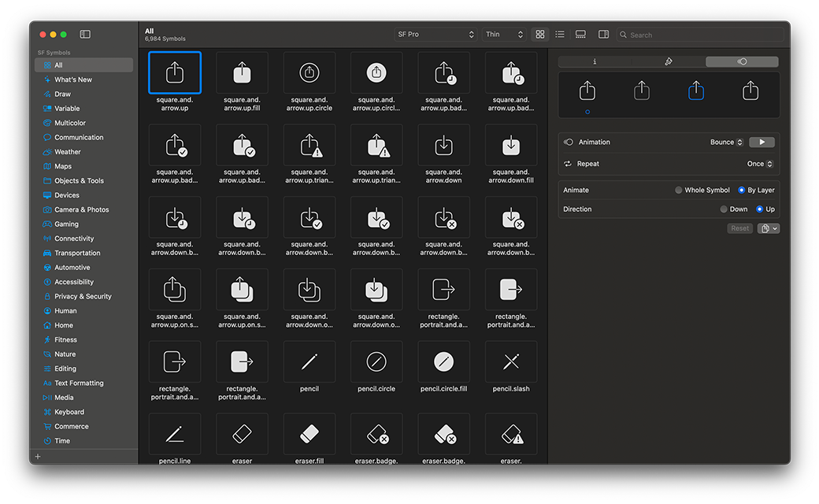Select the blue-tinted preview thumbnail
This screenshot has height=504, width=819.
(696, 91)
